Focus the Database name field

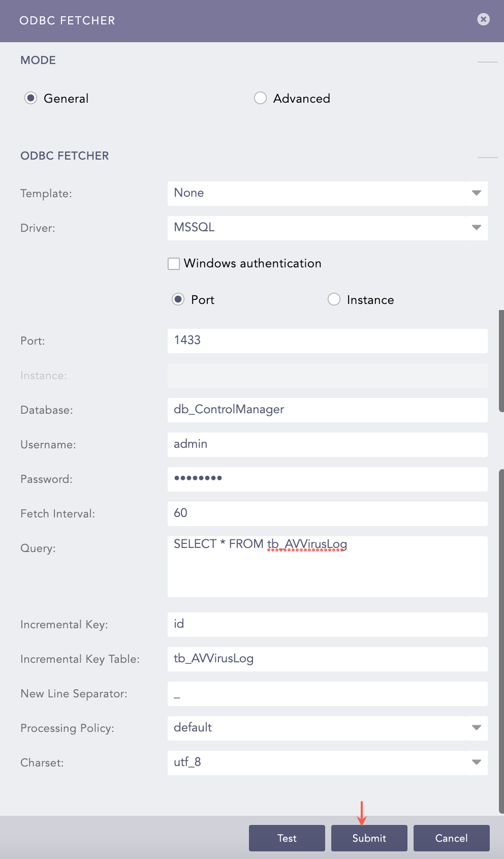pos(327,410)
